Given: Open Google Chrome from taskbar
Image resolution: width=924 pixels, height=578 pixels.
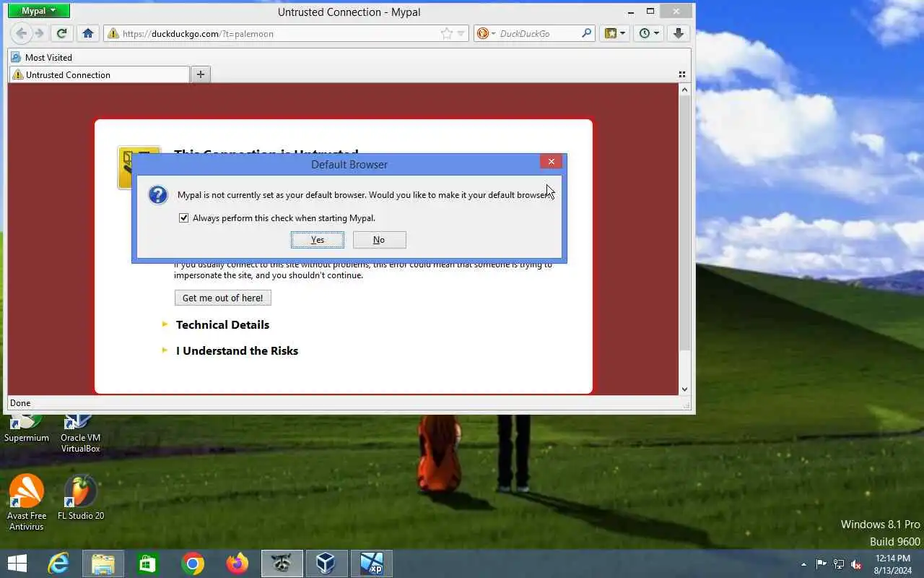Looking at the screenshot, I should [193, 564].
